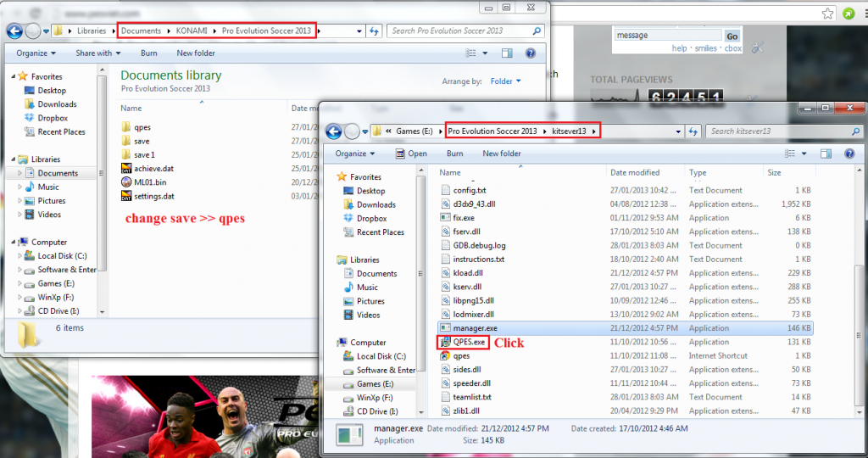Click green extension icon in Chrome toolbar
This screenshot has width=868, height=458.
[849, 14]
